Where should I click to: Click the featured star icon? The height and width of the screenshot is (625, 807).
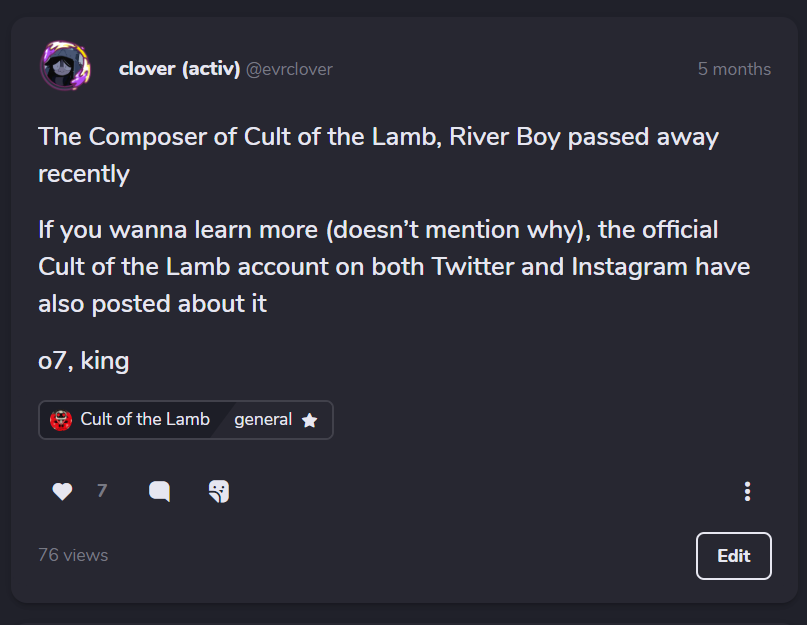pyautogui.click(x=309, y=420)
